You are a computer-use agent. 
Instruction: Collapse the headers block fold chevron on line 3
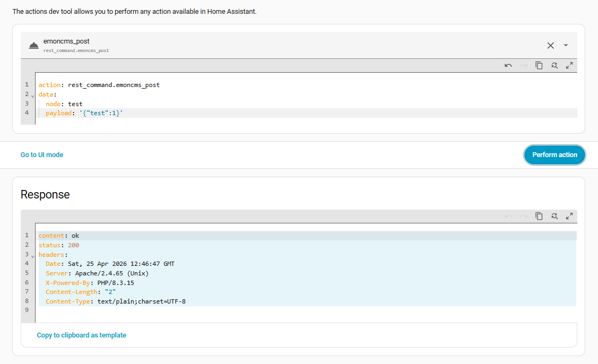(x=33, y=256)
